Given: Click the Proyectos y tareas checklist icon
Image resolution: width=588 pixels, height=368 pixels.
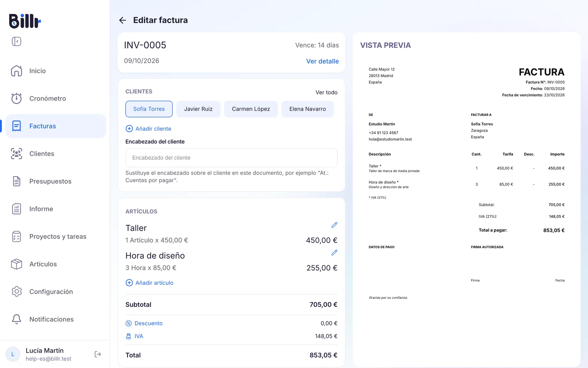Looking at the screenshot, I should click(17, 236).
